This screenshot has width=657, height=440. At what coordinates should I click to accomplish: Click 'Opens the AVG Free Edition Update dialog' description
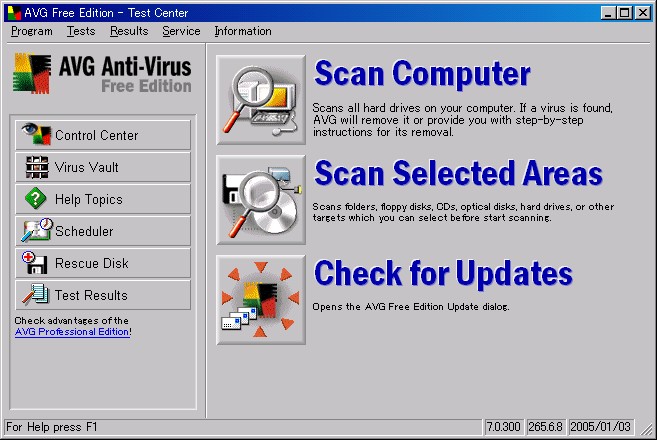[x=411, y=307]
